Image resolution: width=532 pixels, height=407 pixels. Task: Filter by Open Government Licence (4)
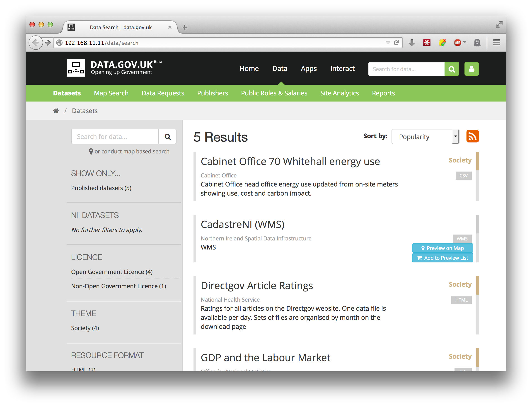tap(112, 272)
